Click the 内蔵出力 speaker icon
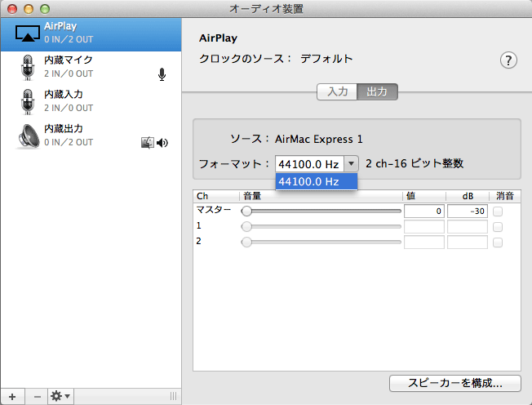 click(28, 136)
